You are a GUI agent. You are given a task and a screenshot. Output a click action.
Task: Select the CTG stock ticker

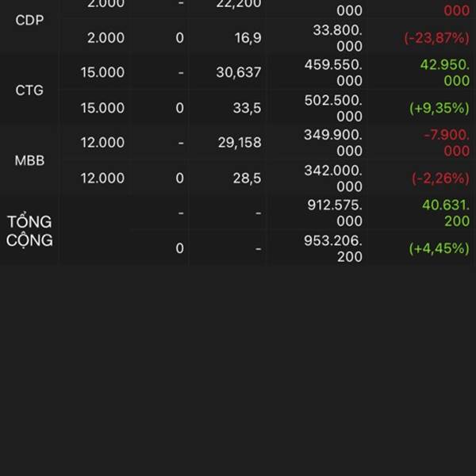click(x=29, y=90)
